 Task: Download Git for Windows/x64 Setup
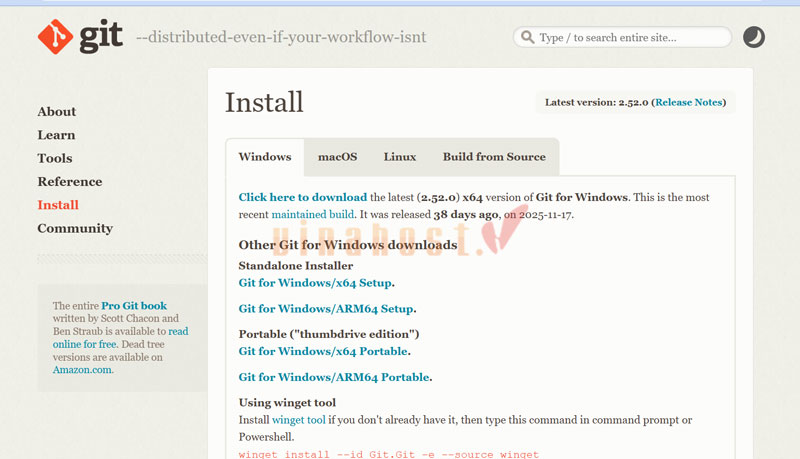[315, 283]
